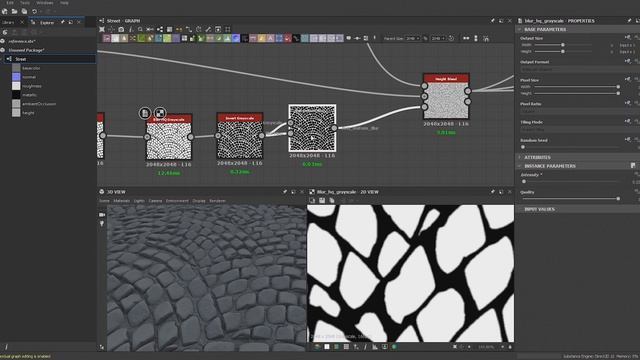The height and width of the screenshot is (360, 640).
Task: Open the Windows menu
Action: point(44,2)
